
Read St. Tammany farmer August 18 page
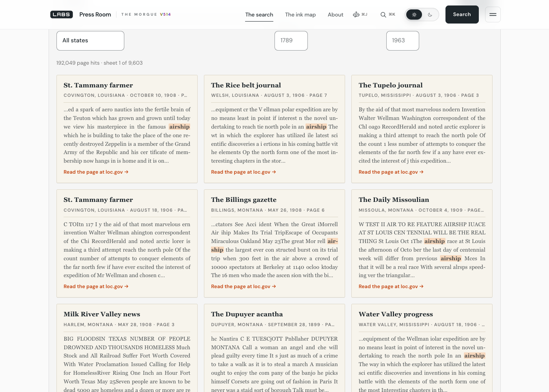(x=96, y=287)
